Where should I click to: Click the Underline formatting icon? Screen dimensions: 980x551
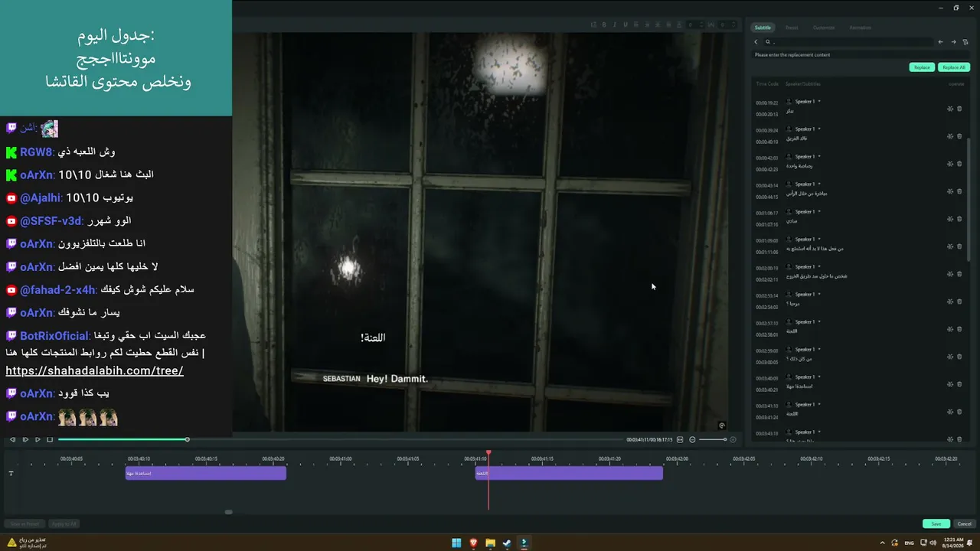(626, 24)
